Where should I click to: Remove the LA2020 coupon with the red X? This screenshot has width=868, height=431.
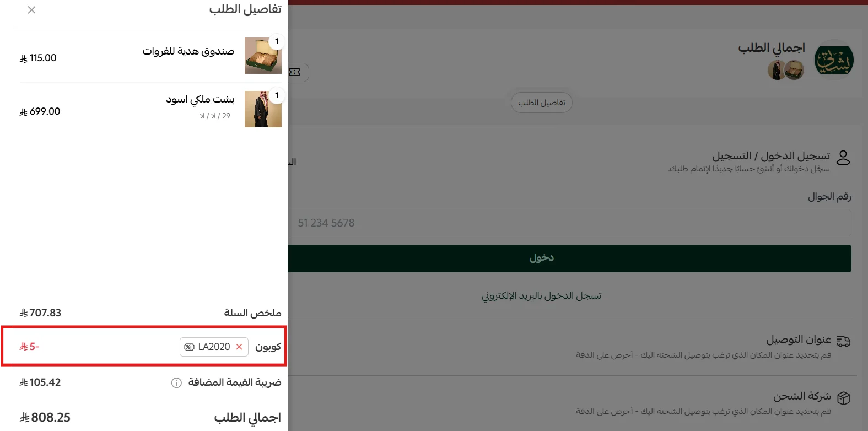(239, 347)
